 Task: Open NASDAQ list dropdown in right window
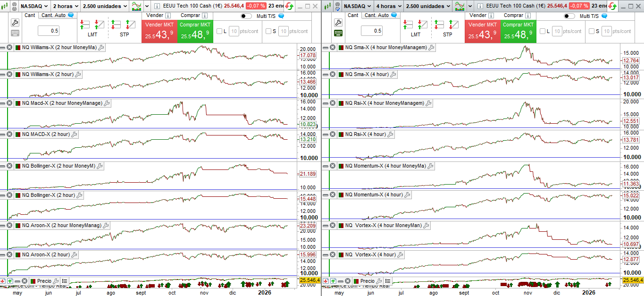tap(357, 6)
